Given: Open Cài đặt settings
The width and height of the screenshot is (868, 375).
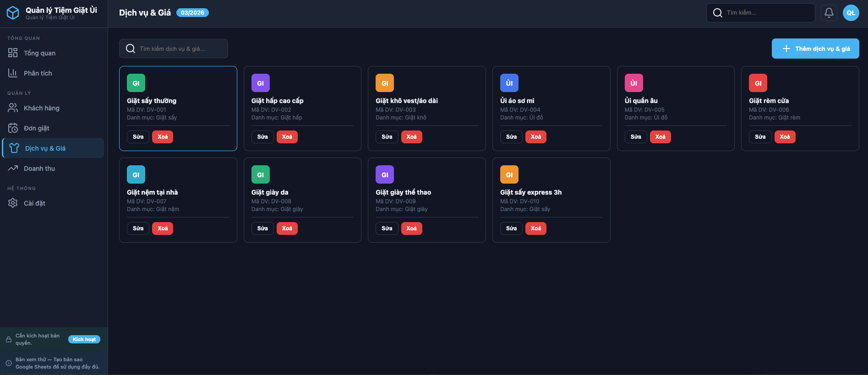Looking at the screenshot, I should pos(34,203).
